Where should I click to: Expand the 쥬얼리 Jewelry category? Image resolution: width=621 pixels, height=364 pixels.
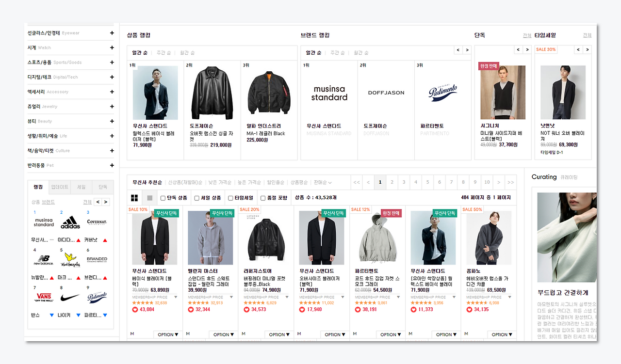click(112, 106)
